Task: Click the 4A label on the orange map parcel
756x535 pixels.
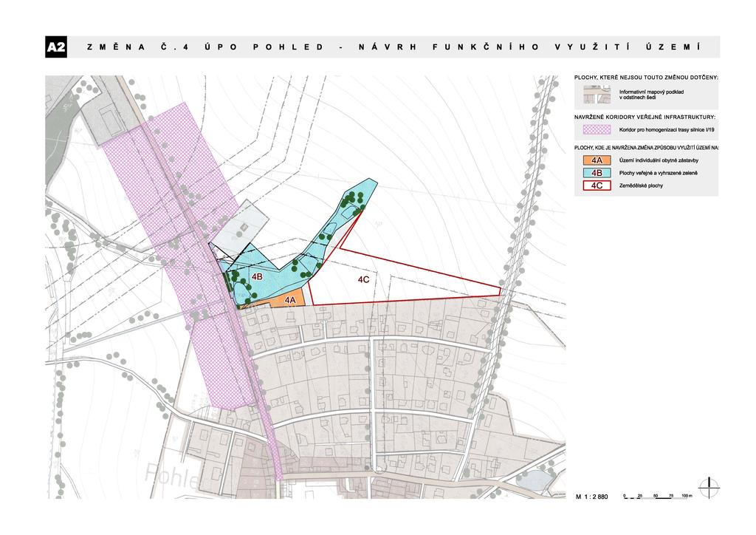Action: [x=289, y=300]
